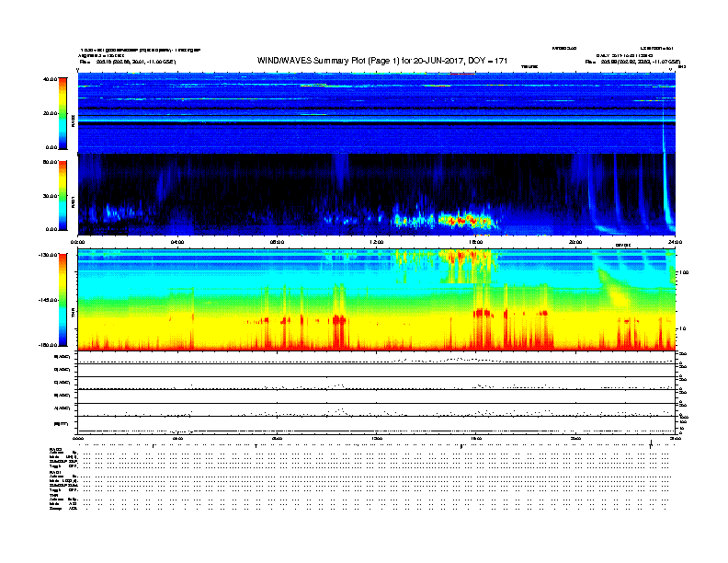Viewport: 728px width, 563px height.
Task: Select the 40.00 label on RAD2 scale
Action: tap(51, 79)
